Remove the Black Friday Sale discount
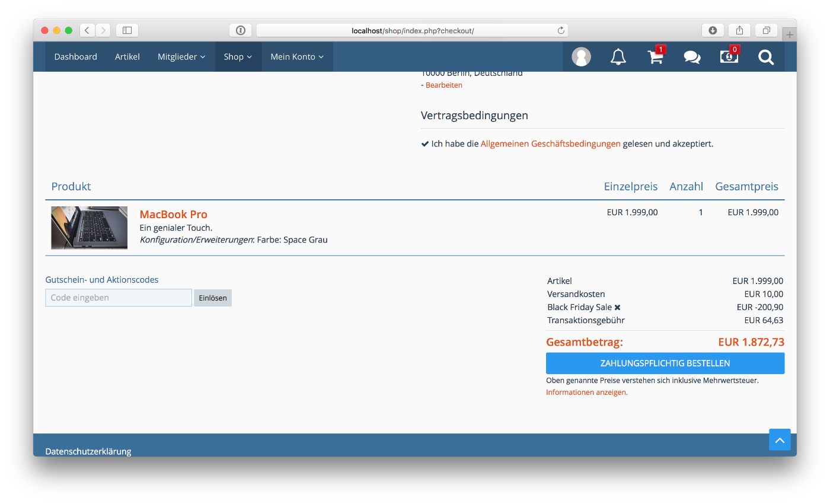The height and width of the screenshot is (504, 830). click(617, 307)
